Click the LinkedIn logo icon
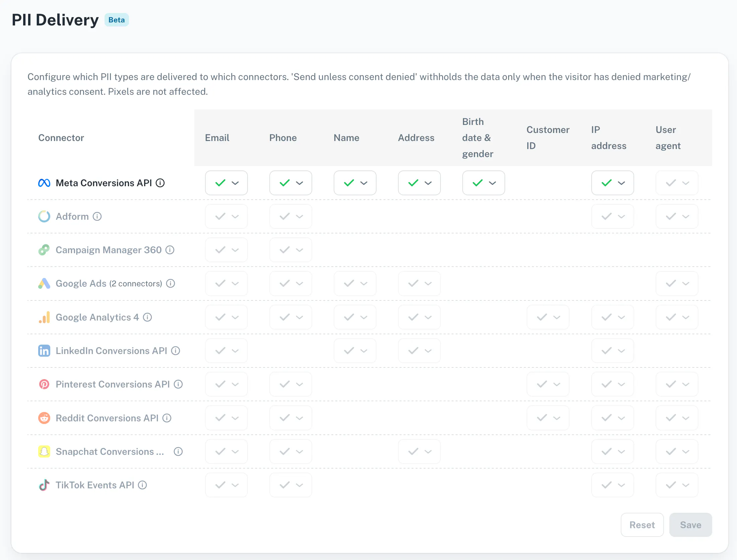Screen dimensions: 737x560 click(44, 351)
